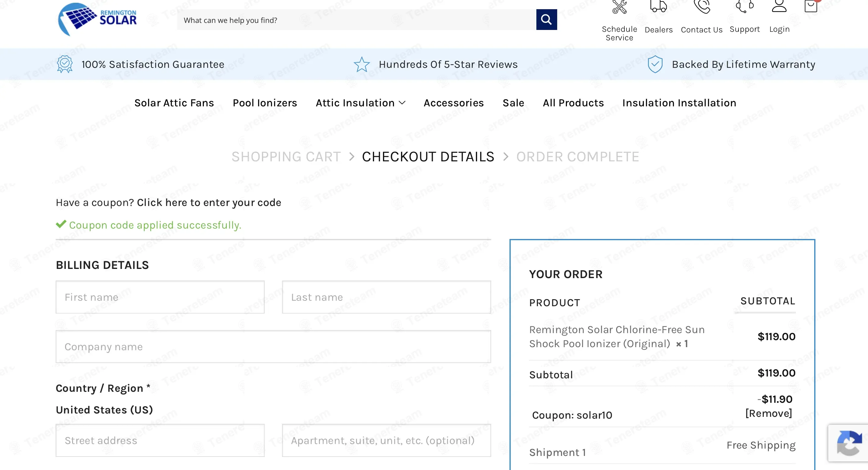The image size is (868, 470).
Task: Click the Order Complete step
Action: pos(578,157)
